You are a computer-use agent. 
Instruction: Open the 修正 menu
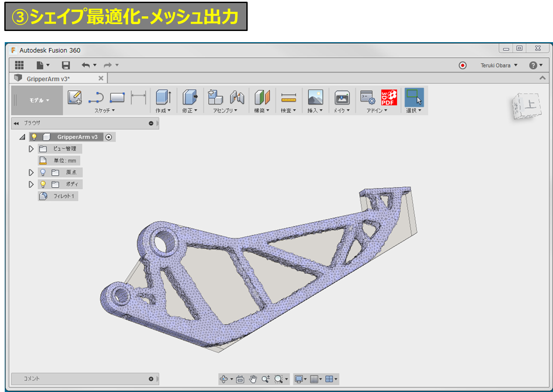[190, 111]
